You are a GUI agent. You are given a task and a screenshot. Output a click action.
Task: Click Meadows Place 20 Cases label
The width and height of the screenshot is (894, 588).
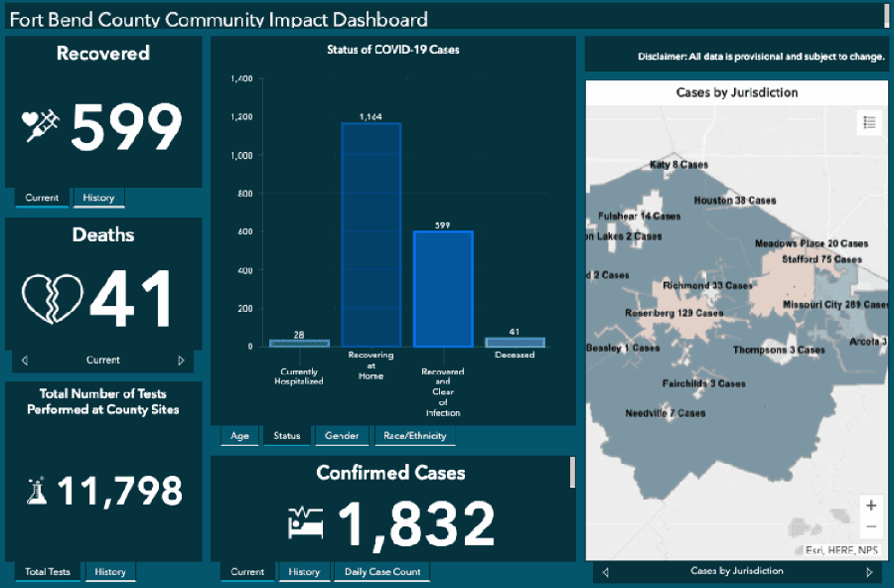(812, 243)
